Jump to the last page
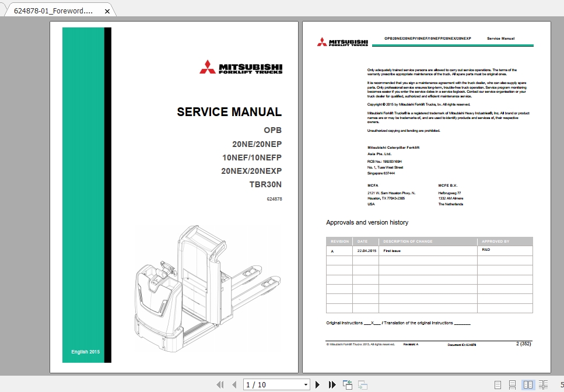This screenshot has height=392, width=564. coord(332,384)
